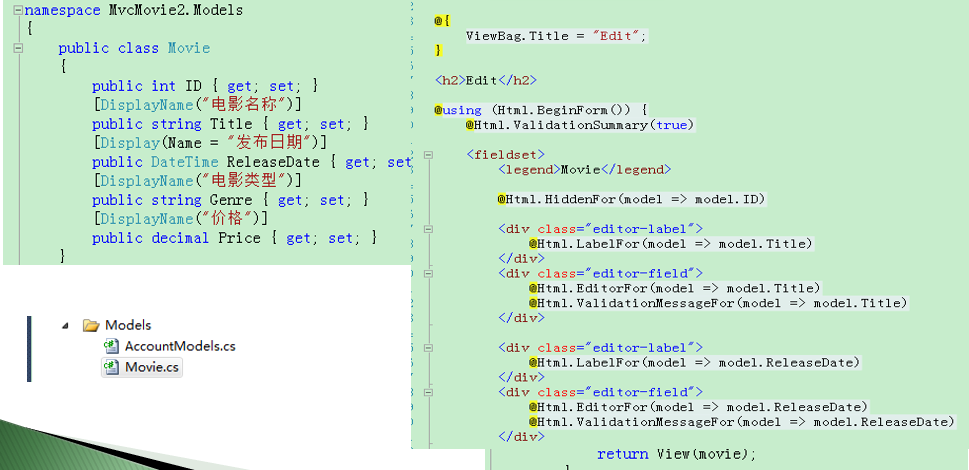Click the Movie.cs C# file icon

(112, 367)
